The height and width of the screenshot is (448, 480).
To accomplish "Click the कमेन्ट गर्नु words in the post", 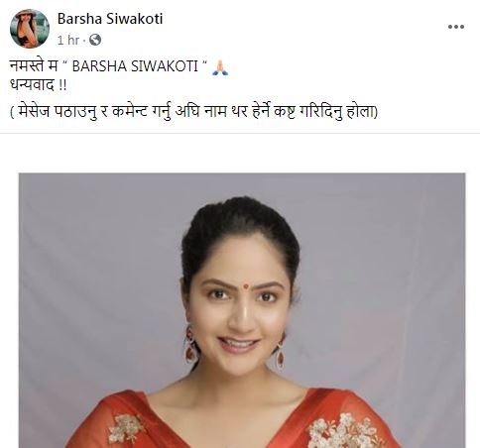I will [142, 112].
